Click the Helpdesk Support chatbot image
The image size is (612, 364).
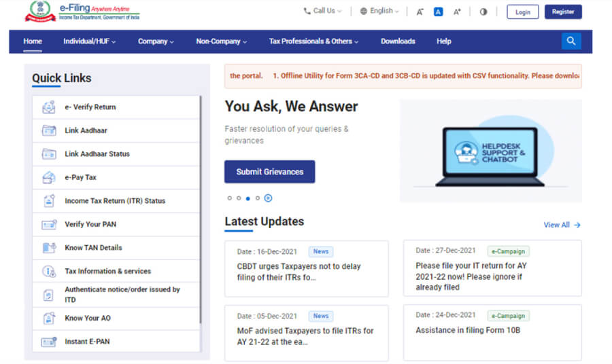(x=490, y=151)
